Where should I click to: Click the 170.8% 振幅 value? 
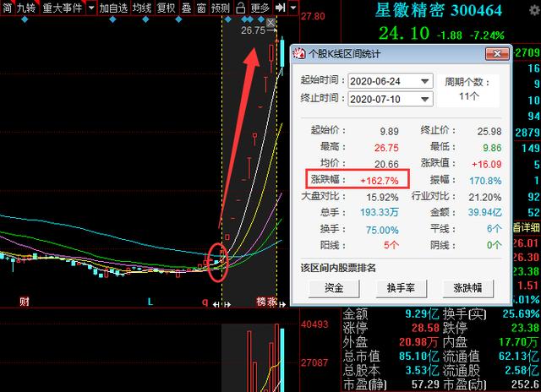point(485,181)
